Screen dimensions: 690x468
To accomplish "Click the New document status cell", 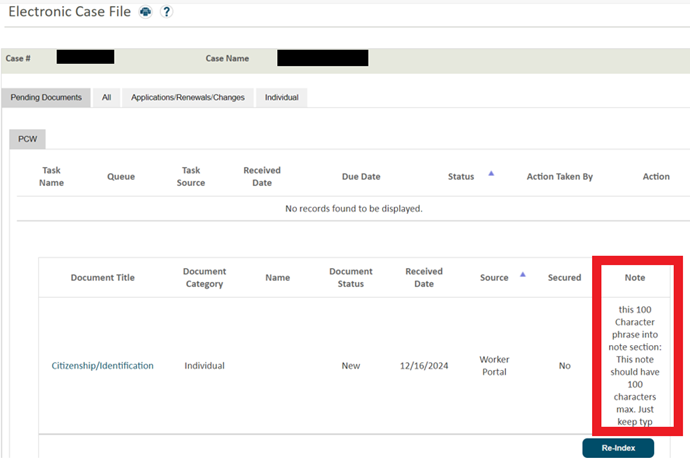I will pos(351,366).
